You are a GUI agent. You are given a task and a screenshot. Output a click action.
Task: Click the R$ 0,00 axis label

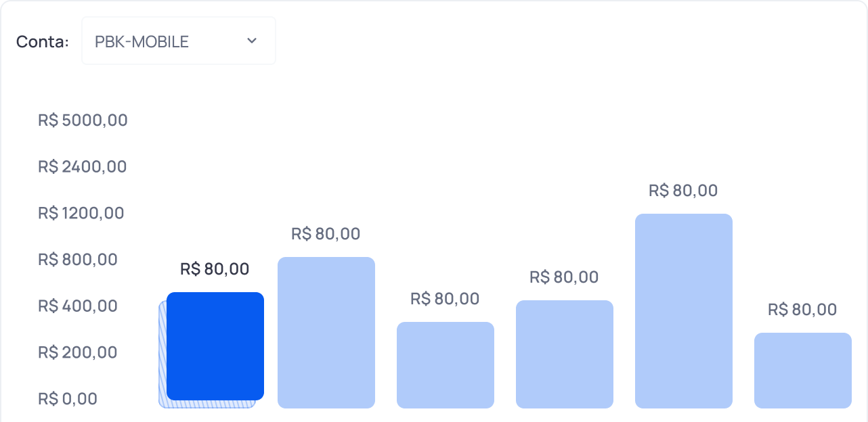68,399
